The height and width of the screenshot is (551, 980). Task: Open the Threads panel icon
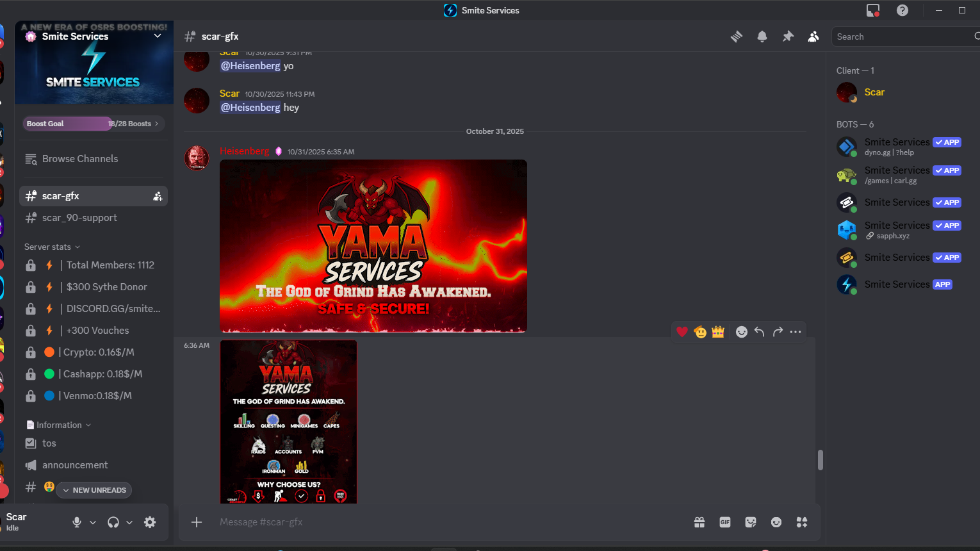pos(737,37)
